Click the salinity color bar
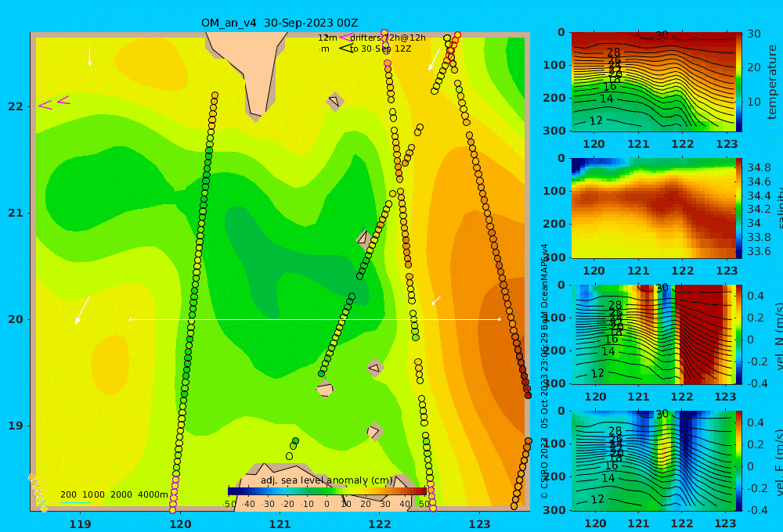The width and height of the screenshot is (783, 532). tap(739, 208)
